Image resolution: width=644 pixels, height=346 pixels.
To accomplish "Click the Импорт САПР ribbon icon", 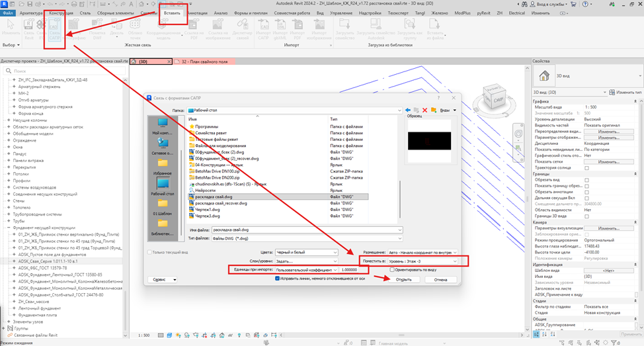I will point(263,30).
